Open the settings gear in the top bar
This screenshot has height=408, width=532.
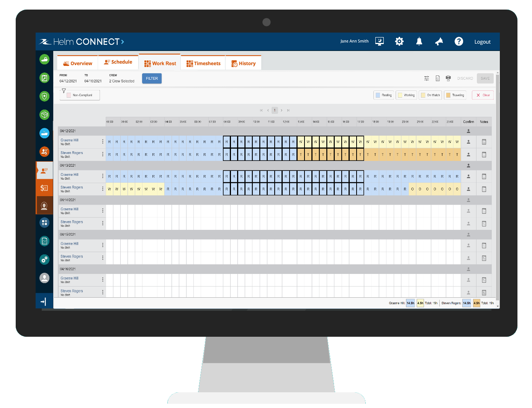point(399,41)
